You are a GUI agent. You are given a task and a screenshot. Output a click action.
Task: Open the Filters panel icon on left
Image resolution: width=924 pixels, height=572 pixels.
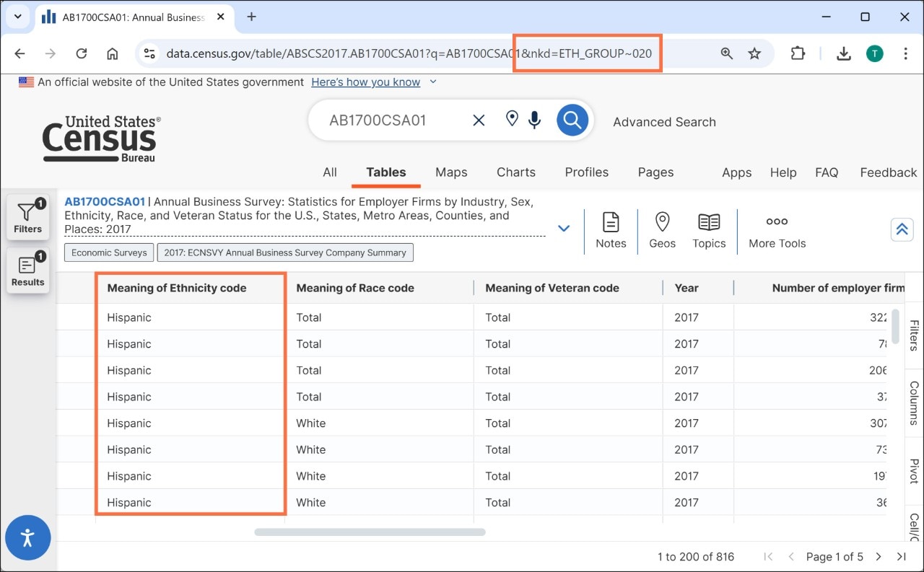coord(27,217)
